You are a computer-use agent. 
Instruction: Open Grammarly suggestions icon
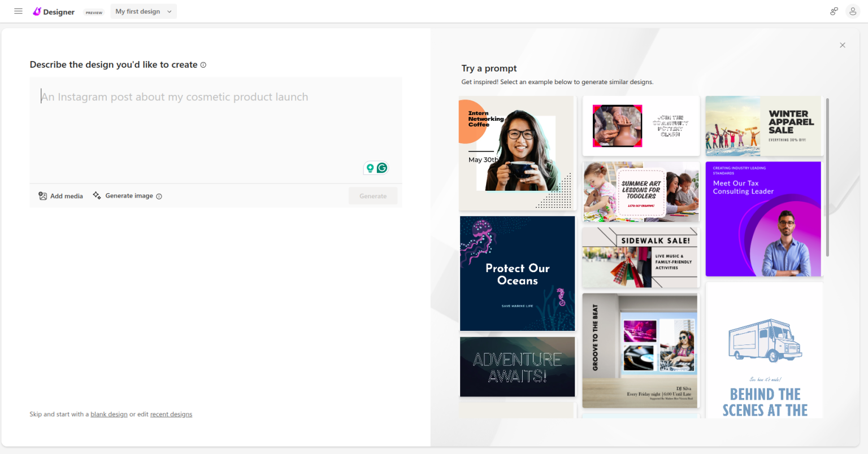[x=383, y=168]
